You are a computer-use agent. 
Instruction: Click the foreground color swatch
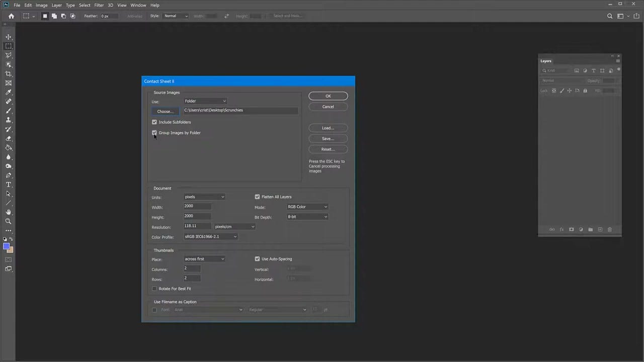pyautogui.click(x=7, y=245)
